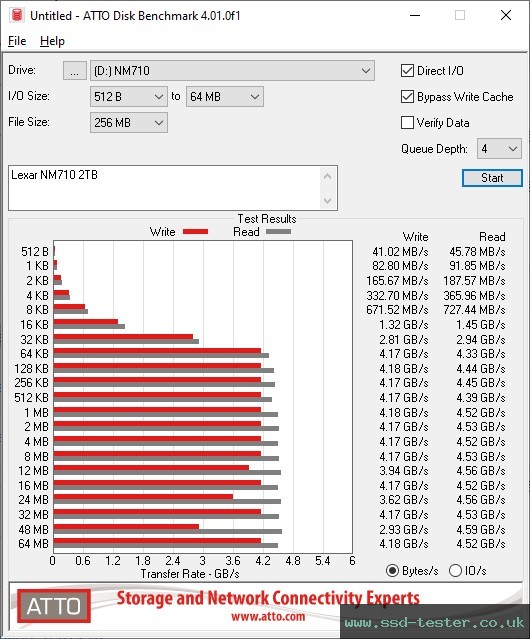Screen dimensions: 530x639
Task: Click the 45.78 MB/s read value
Action: point(477,252)
